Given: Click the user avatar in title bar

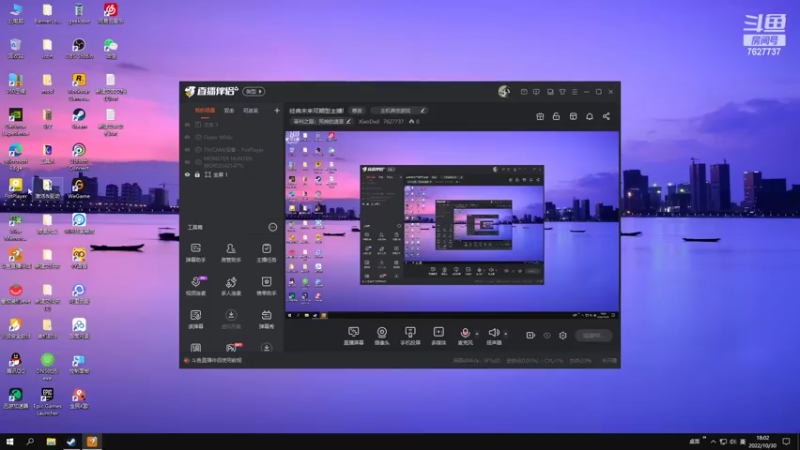Looking at the screenshot, I should pyautogui.click(x=504, y=91).
